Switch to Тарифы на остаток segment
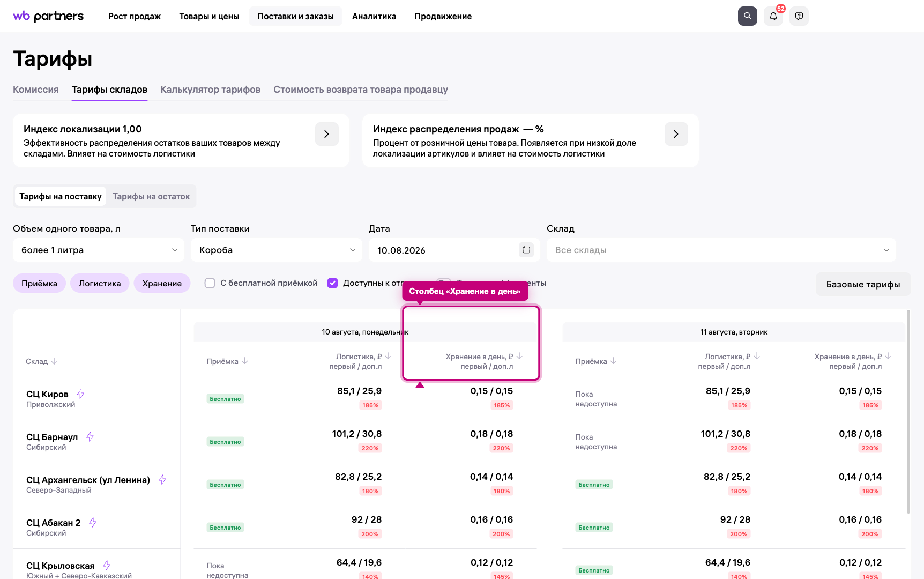The width and height of the screenshot is (924, 579). (x=151, y=196)
